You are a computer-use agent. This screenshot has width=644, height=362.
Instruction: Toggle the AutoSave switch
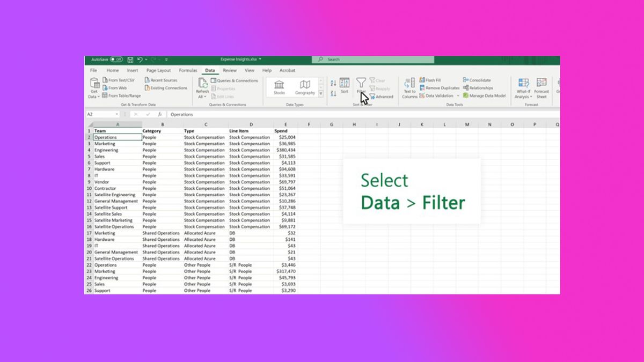[116, 60]
